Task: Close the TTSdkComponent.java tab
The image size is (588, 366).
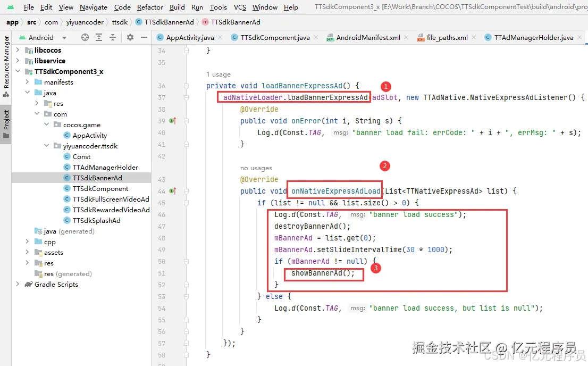Action: (316, 37)
